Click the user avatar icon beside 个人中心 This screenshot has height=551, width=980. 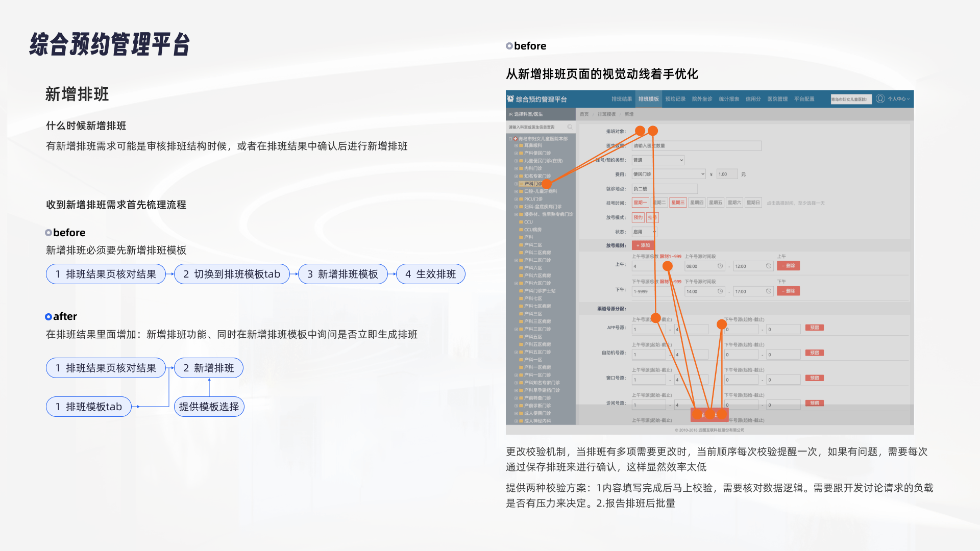coord(880,99)
